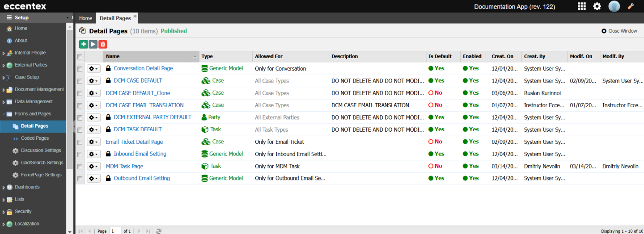This screenshot has height=234, width=644.
Task: Click the lock icon on DCM TASK DEFAULT row
Action: coord(108,130)
